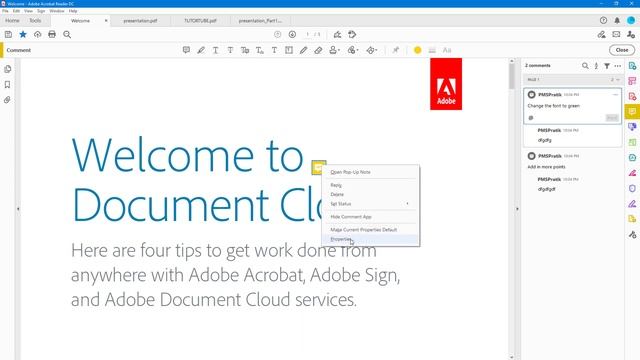Screen dimensions: 640x360
Task: Click the fill and sign pen icon
Action: [337, 34]
